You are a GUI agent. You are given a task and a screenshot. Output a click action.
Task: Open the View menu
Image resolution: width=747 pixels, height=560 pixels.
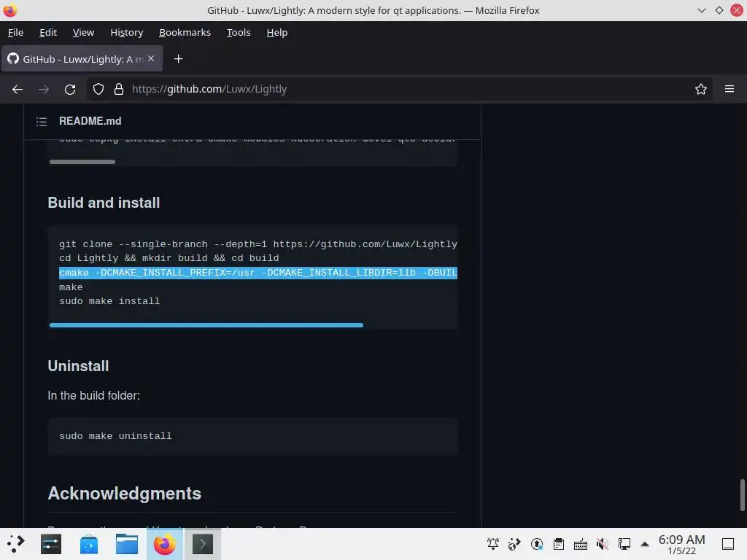click(83, 32)
